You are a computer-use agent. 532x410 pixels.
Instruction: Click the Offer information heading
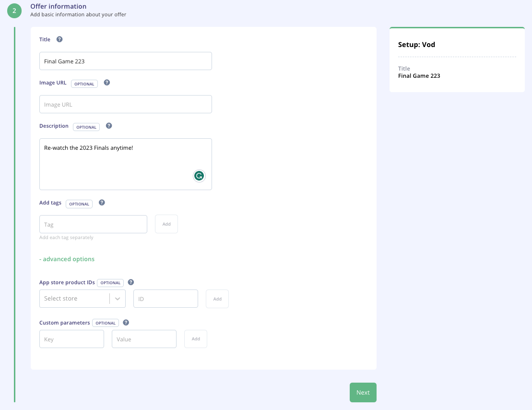(59, 6)
